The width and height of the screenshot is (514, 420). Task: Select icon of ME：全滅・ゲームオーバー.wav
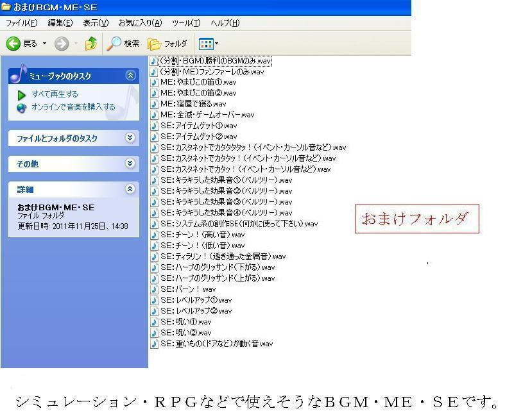click(x=153, y=115)
